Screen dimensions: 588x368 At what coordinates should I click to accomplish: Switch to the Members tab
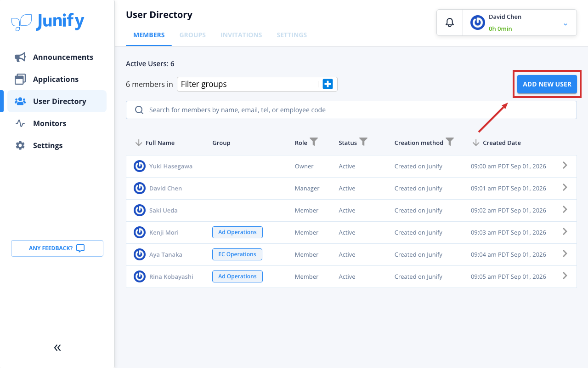click(149, 35)
